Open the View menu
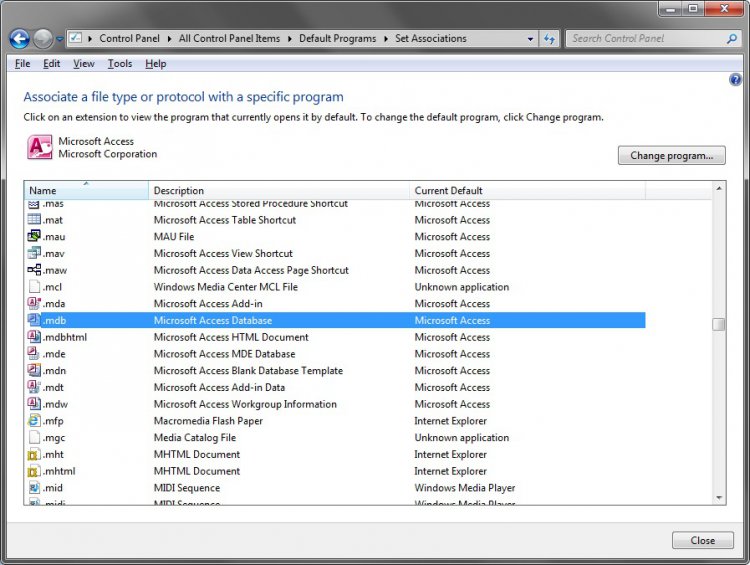This screenshot has height=565, width=750. (x=84, y=64)
